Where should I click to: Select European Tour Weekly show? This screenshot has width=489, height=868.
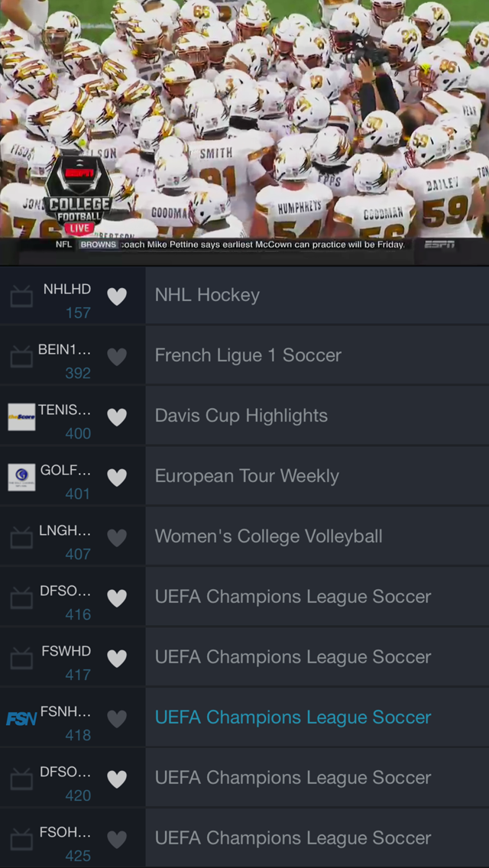click(x=316, y=477)
